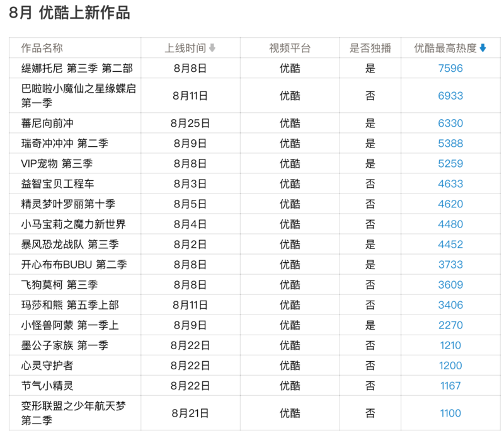Open heat value 1100 link
This screenshot has height=433, width=504.
tap(450, 413)
